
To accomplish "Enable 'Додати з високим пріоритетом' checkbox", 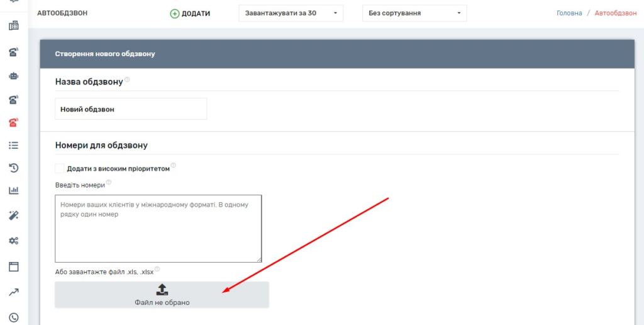I will [60, 168].
